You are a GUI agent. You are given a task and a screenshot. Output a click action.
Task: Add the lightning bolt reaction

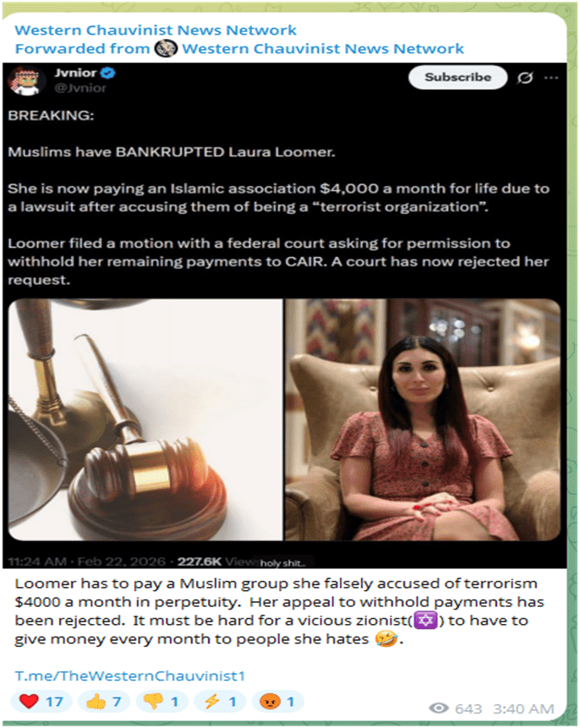click(220, 701)
